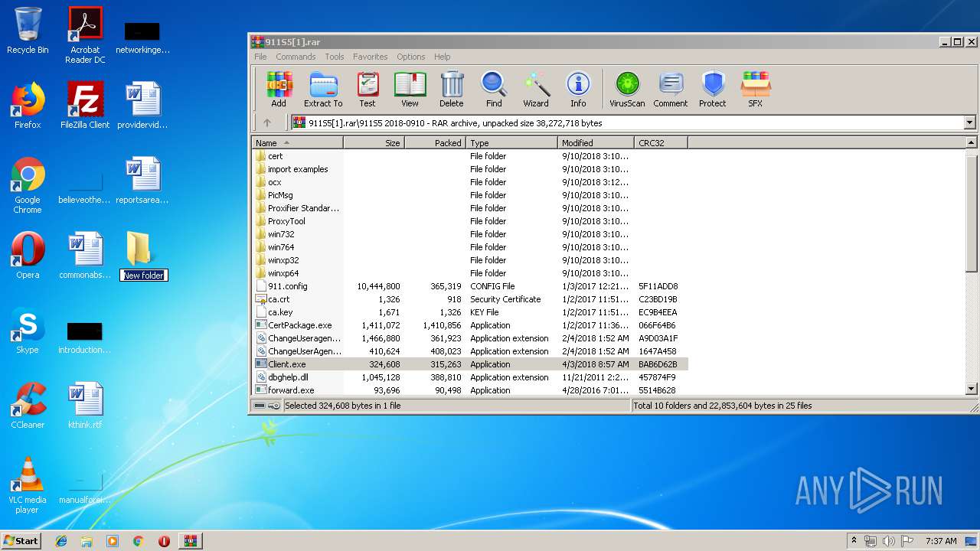Screen dimensions: 980x551
Task: Open the Options menu
Action: click(x=411, y=57)
